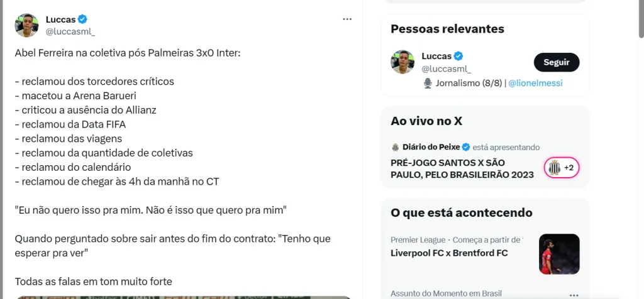Click the Liverpool match thumbnail image

click(x=559, y=254)
